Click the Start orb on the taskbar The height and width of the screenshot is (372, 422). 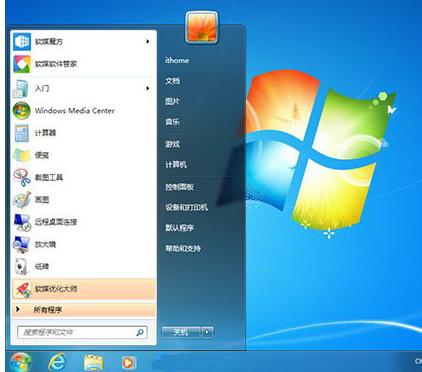20,362
